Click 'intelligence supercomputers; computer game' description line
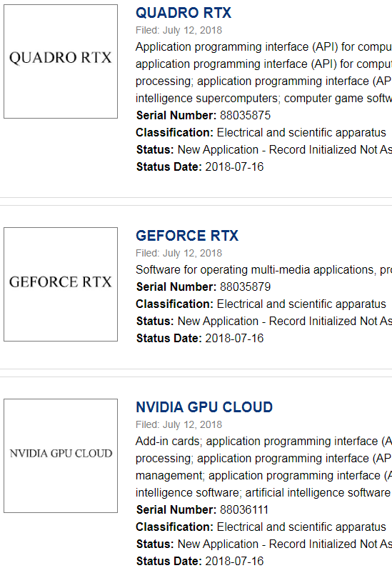 pos(264,99)
